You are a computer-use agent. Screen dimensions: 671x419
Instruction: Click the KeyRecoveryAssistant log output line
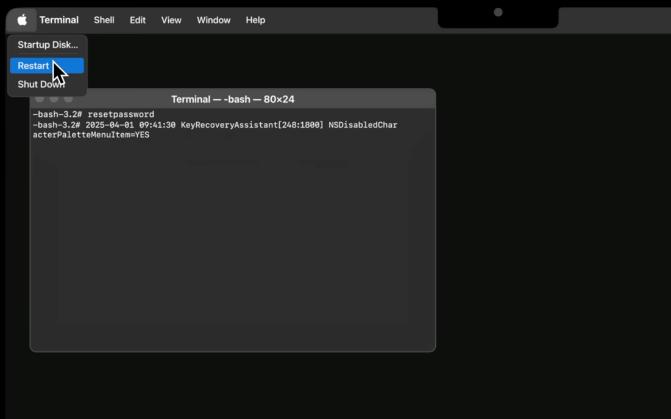click(x=215, y=125)
